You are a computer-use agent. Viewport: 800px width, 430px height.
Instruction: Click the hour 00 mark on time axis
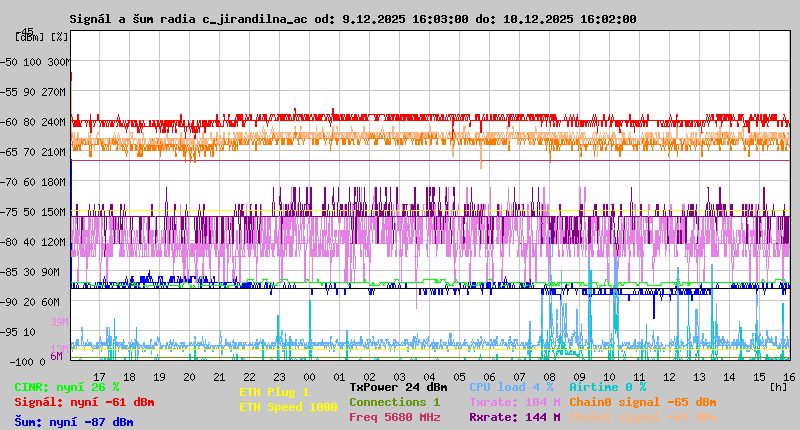[x=310, y=377]
